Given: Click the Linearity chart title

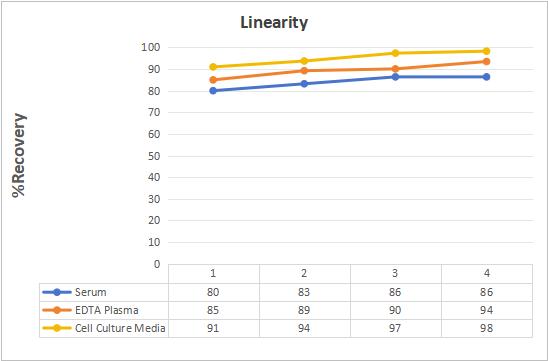Looking at the screenshot, I should click(274, 23).
